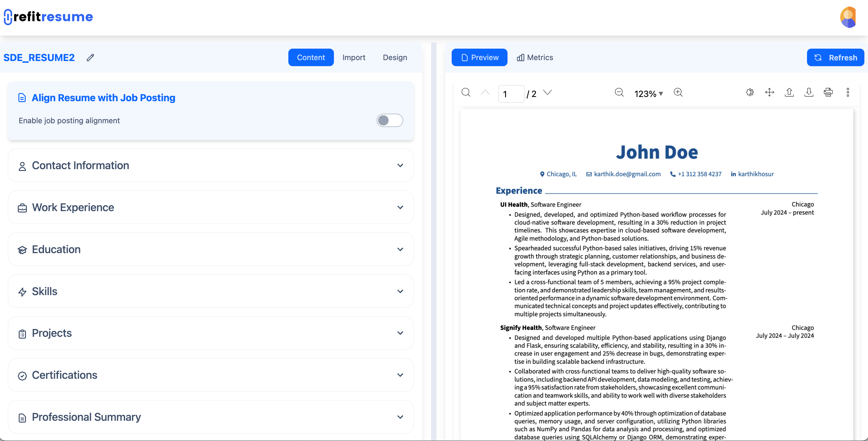868x441 pixels.
Task: Click the pencil icon to rename SDE_RESUME2
Action: (90, 58)
